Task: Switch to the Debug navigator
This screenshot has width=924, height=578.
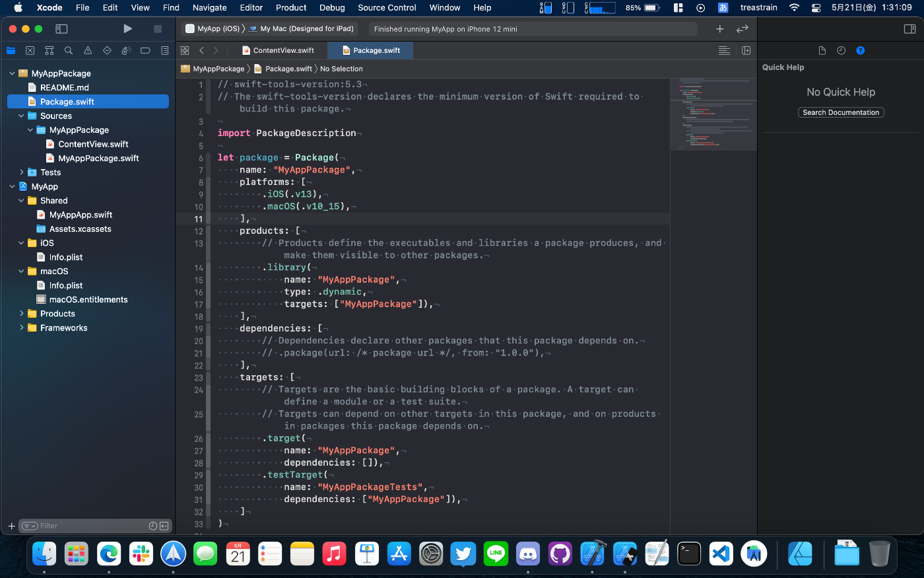Action: (x=126, y=50)
